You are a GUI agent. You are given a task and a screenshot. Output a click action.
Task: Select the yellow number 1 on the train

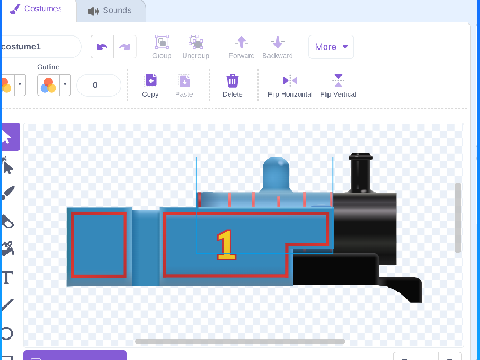pyautogui.click(x=226, y=245)
